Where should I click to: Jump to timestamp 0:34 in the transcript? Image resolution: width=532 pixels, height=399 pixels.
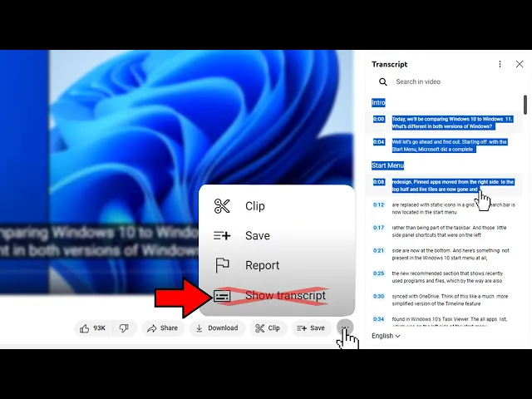tap(379, 319)
